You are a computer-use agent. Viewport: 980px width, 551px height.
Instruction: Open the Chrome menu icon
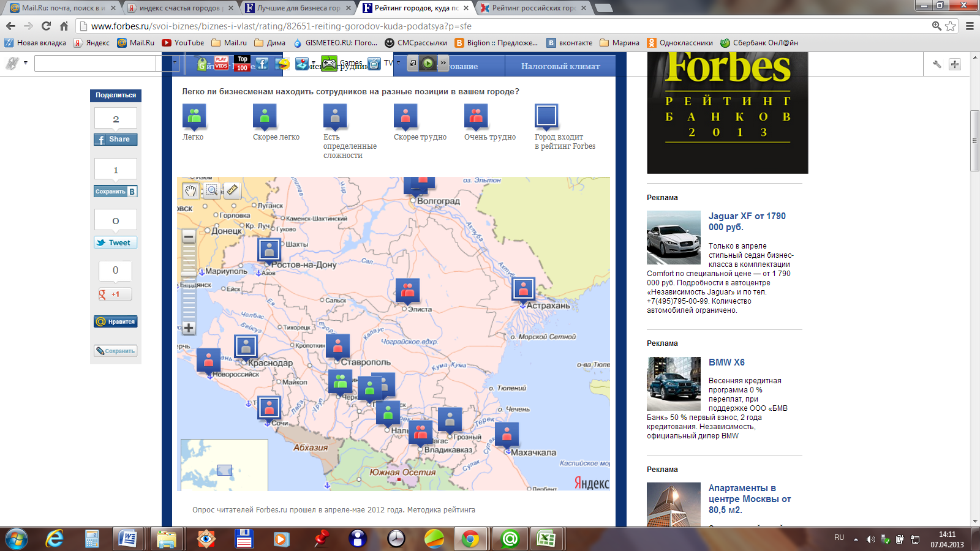[x=970, y=26]
